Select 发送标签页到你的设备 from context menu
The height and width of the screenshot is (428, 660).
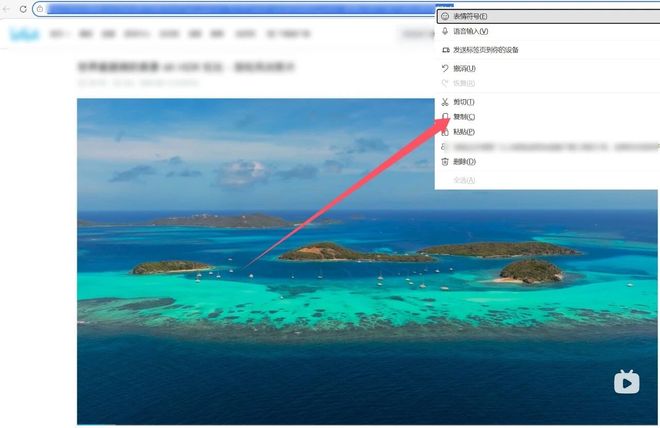click(485, 50)
